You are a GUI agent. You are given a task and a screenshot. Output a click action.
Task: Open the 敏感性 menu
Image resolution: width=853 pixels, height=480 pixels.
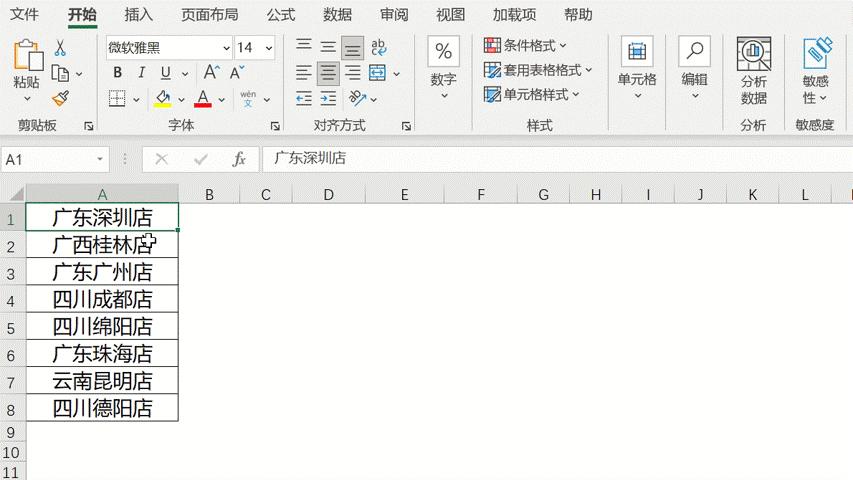(x=815, y=71)
